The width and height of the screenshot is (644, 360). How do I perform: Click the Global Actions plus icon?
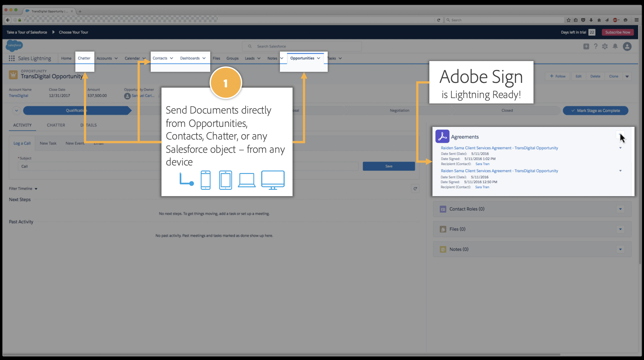tap(586, 47)
